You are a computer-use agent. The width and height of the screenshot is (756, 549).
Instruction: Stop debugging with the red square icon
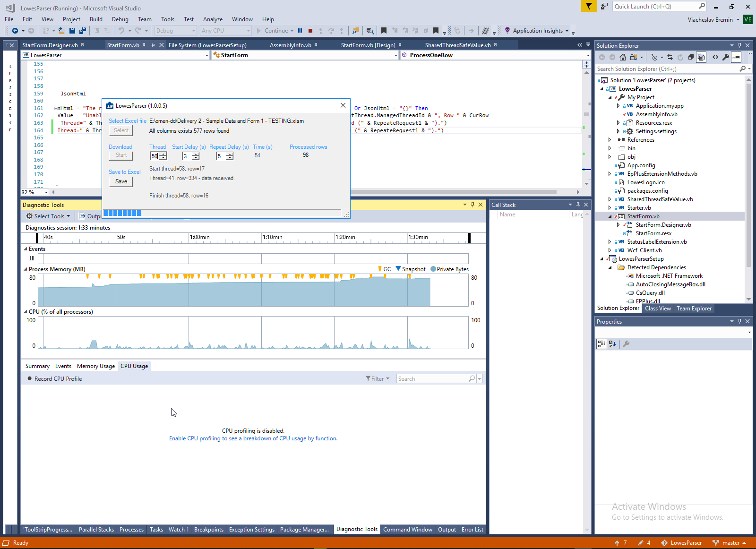[x=310, y=31]
